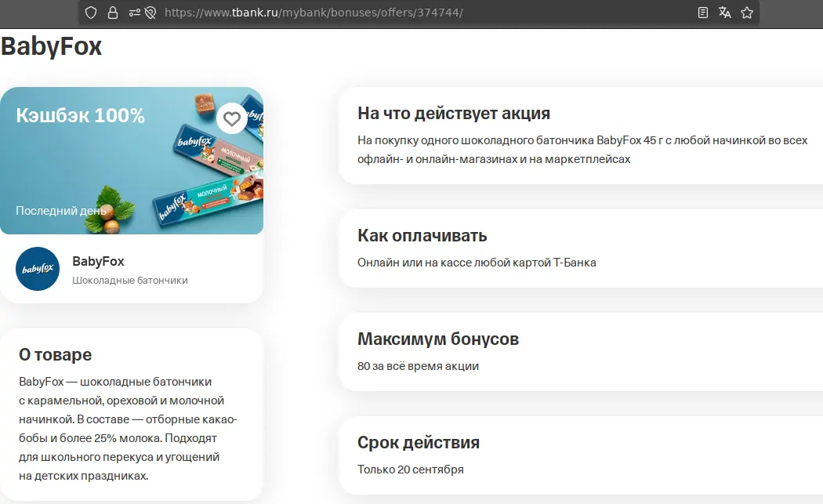This screenshot has height=504, width=823.
Task: Click the BabyFox product description paragraph
Action: [x=128, y=429]
